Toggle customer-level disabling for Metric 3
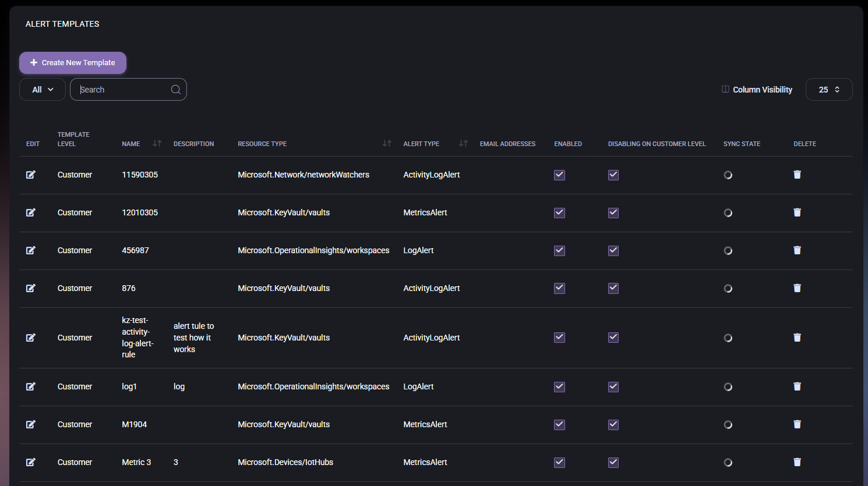868x486 pixels. [613, 463]
